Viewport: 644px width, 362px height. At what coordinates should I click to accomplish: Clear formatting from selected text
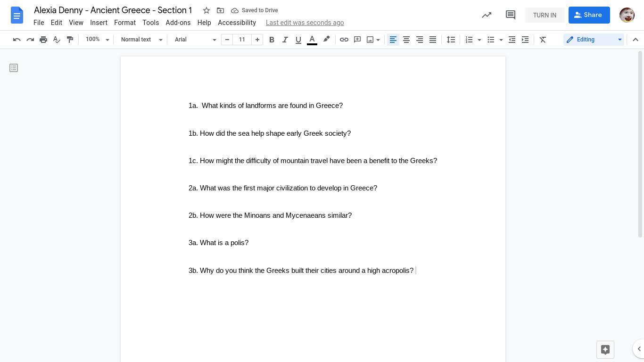[543, 40]
